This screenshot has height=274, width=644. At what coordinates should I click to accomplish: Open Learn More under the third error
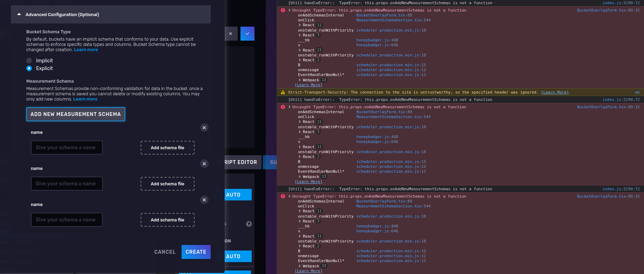(x=309, y=271)
